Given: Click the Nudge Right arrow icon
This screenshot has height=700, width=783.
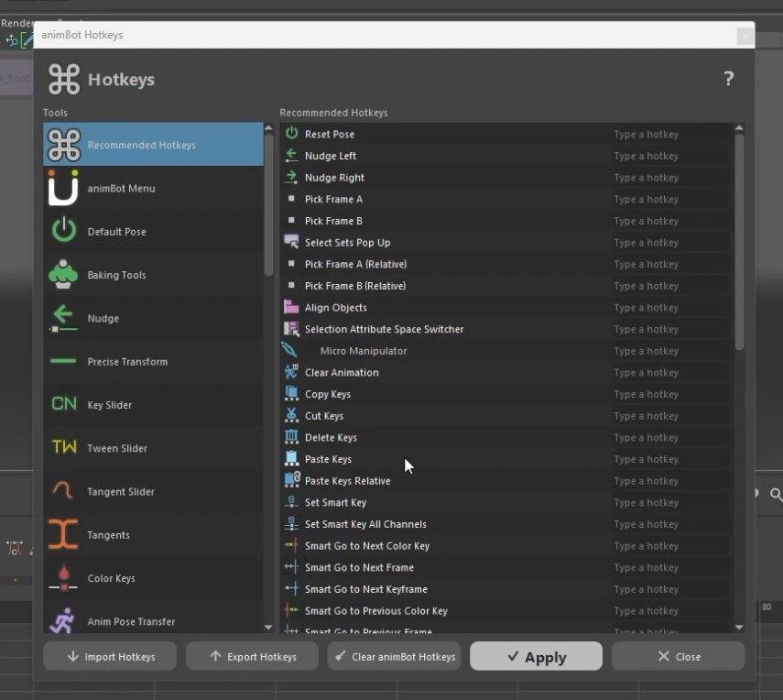Looking at the screenshot, I should point(291,177).
